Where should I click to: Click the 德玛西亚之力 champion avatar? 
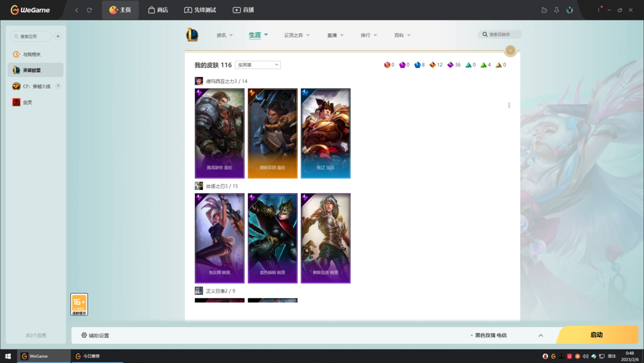tap(199, 81)
